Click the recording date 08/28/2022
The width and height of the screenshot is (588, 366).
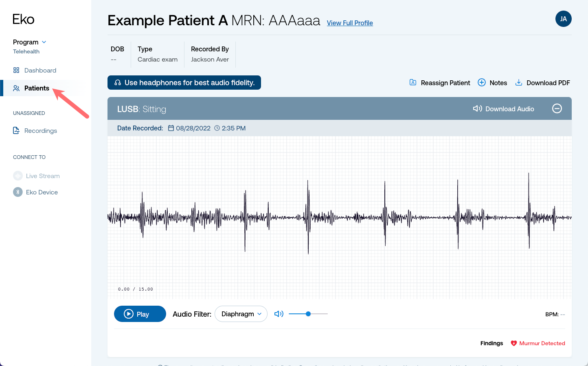(x=193, y=128)
